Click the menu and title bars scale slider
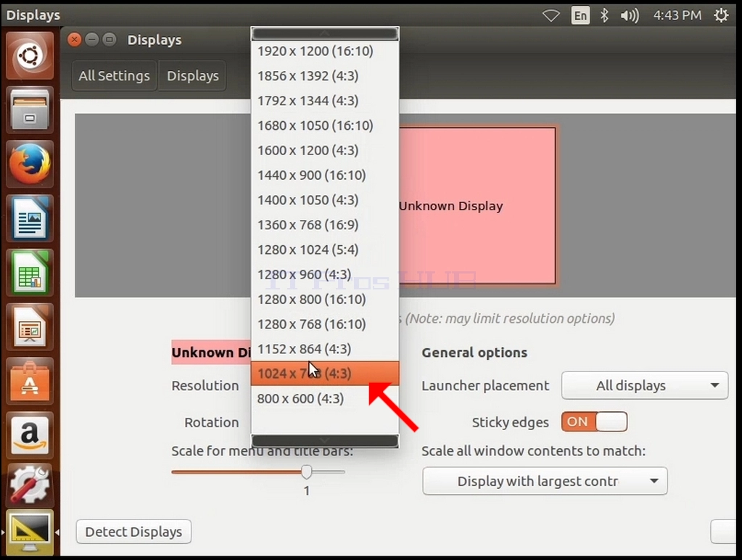The width and height of the screenshot is (742, 560). (x=258, y=472)
